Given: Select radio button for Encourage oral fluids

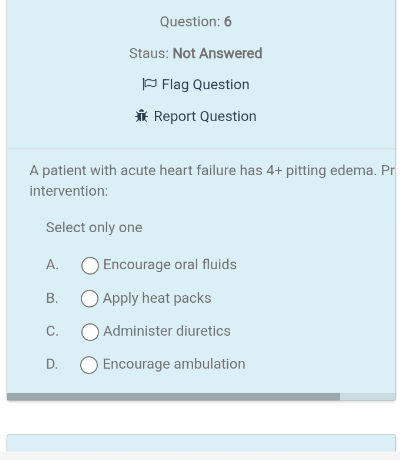Looking at the screenshot, I should point(90,265).
